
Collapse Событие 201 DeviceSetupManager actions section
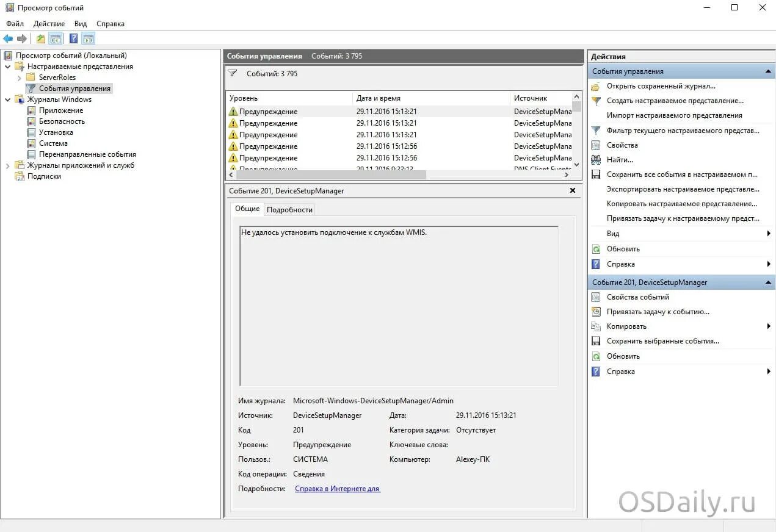coord(769,282)
